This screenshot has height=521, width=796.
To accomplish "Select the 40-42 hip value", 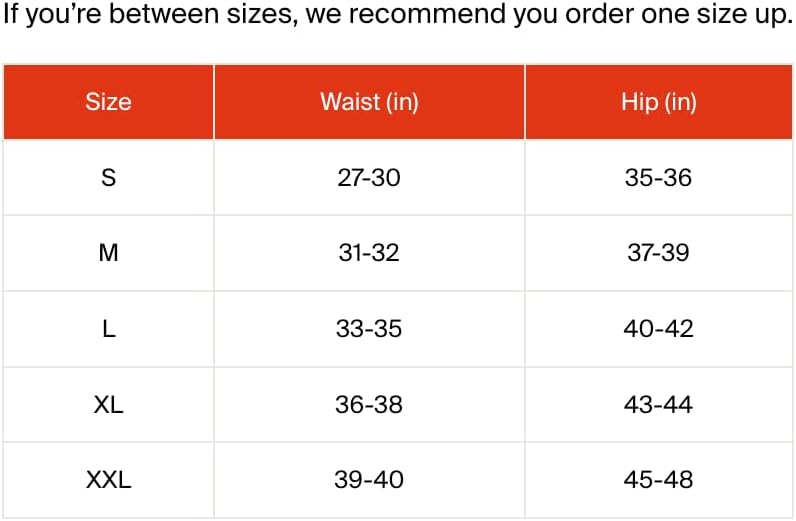I will (658, 329).
